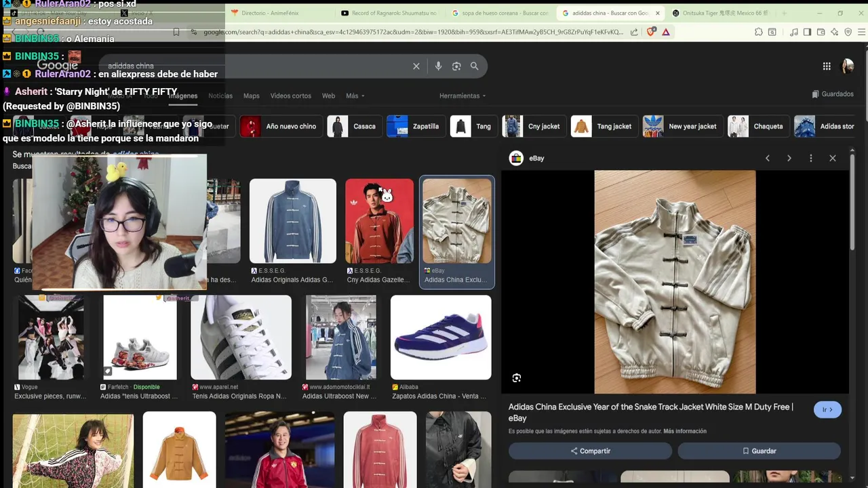Open the adomotociklai Ultraboost jacket thumbnail
The height and width of the screenshot is (488, 868).
point(340,337)
